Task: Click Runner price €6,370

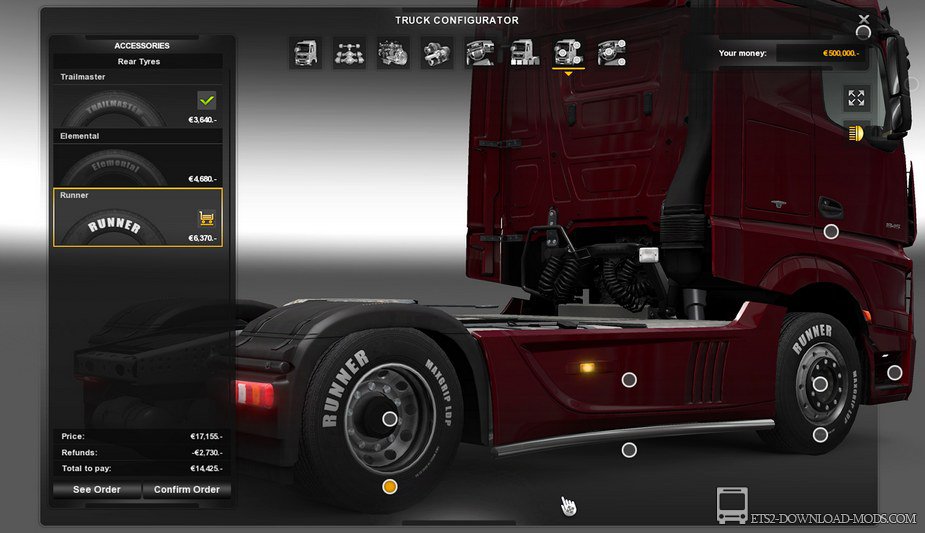Action: (x=202, y=238)
